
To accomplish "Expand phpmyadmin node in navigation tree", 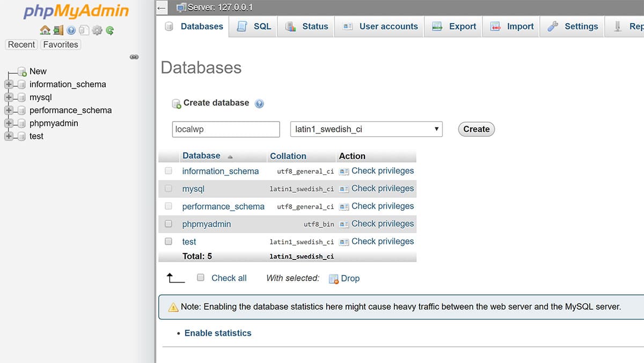I will [8, 123].
